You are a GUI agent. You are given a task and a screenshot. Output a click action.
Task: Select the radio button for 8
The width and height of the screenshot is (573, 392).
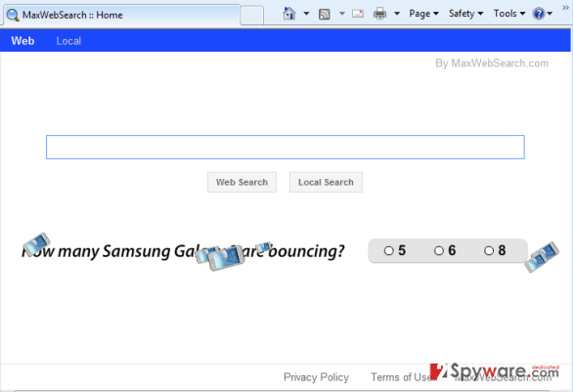coord(489,250)
